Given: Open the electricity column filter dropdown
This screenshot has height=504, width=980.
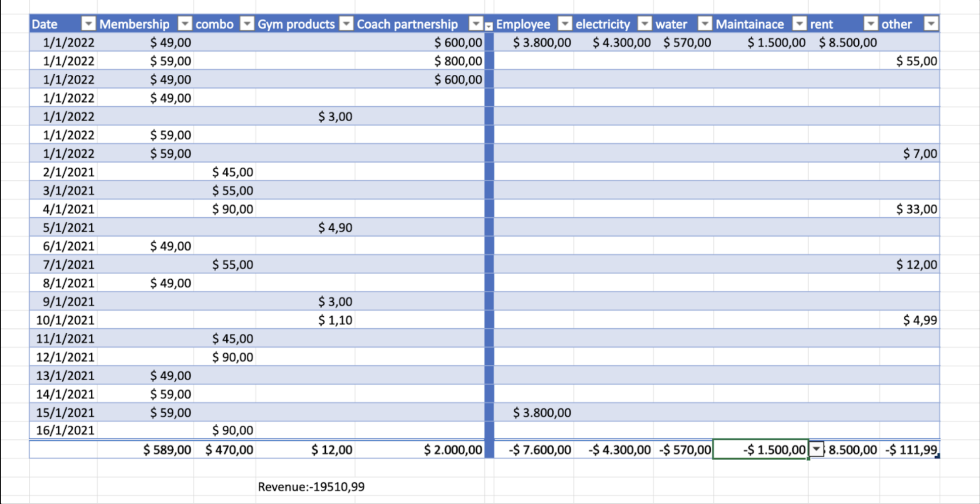Looking at the screenshot, I should (645, 24).
